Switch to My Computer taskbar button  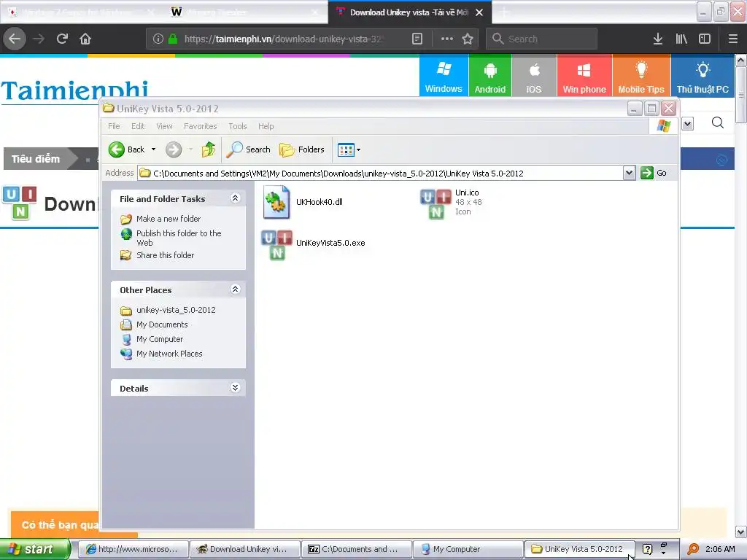click(x=468, y=549)
